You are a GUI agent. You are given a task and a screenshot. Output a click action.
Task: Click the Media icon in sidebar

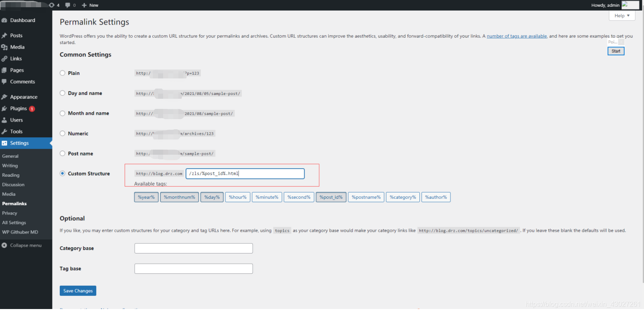4,47
